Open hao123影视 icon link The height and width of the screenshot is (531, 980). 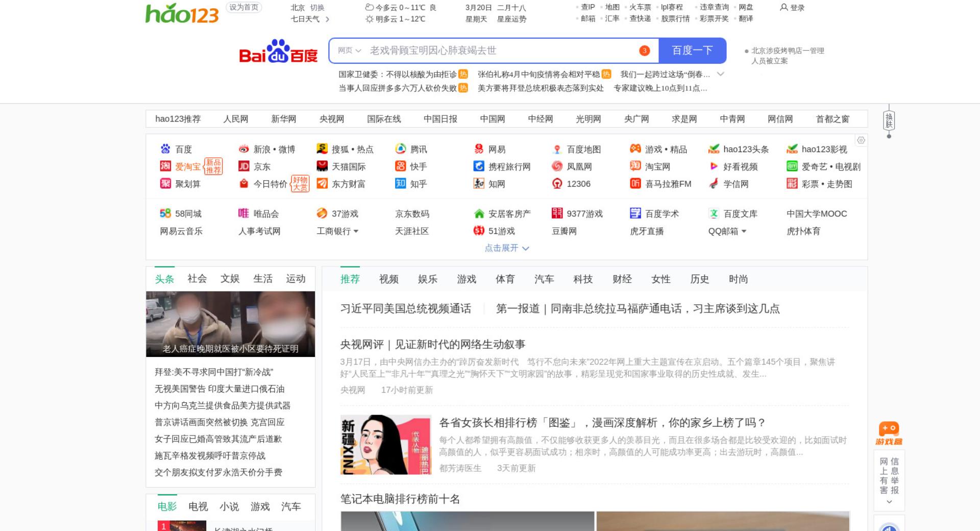(792, 149)
